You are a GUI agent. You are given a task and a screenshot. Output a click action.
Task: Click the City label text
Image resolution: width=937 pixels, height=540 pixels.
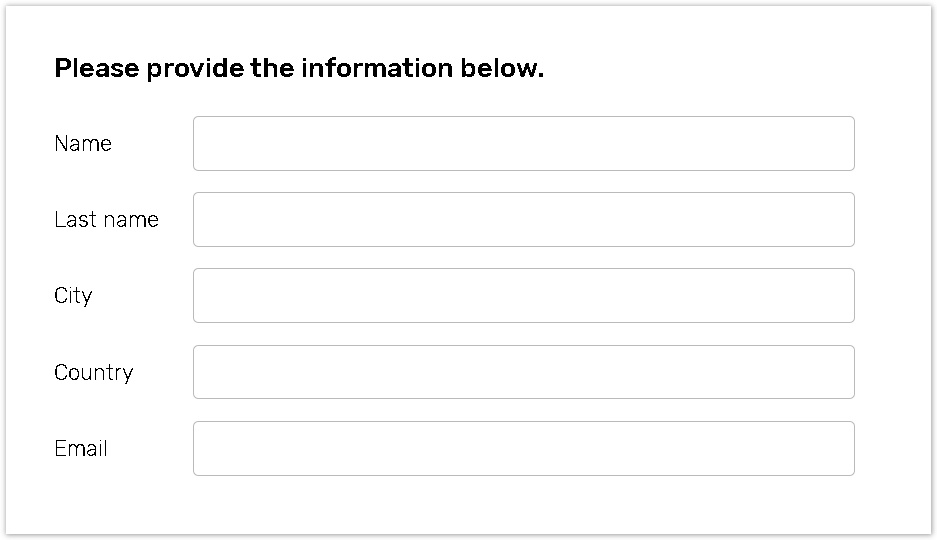click(73, 296)
